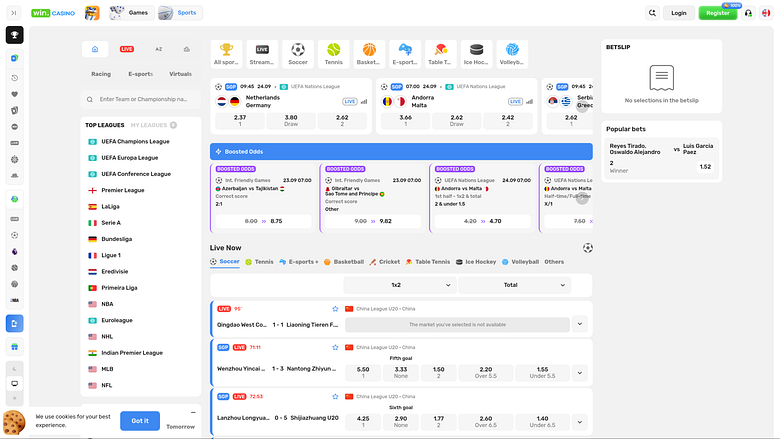Open the 1x2 market dropdown

point(399,285)
